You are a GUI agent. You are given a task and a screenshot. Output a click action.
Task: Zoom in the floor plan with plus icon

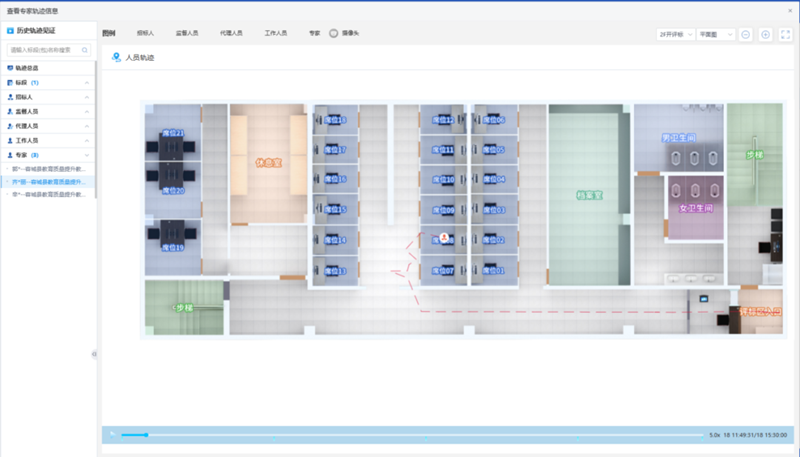click(766, 34)
